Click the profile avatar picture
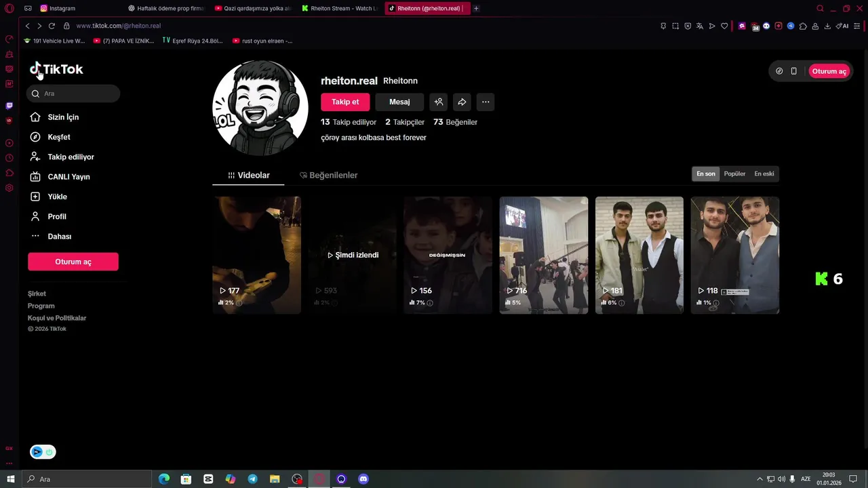The image size is (868, 488). [x=260, y=108]
